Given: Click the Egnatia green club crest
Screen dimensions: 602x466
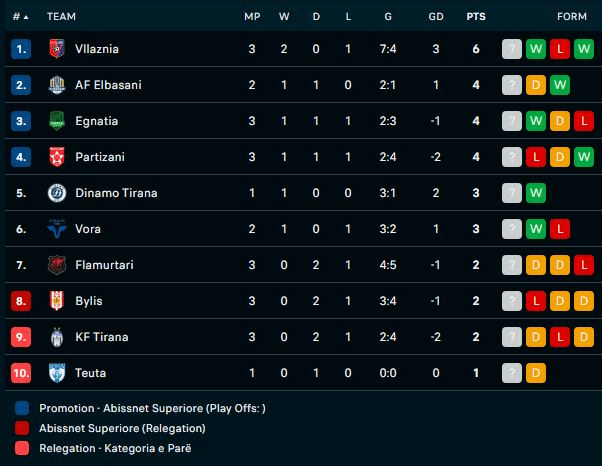Looking at the screenshot, I should coord(57,121).
